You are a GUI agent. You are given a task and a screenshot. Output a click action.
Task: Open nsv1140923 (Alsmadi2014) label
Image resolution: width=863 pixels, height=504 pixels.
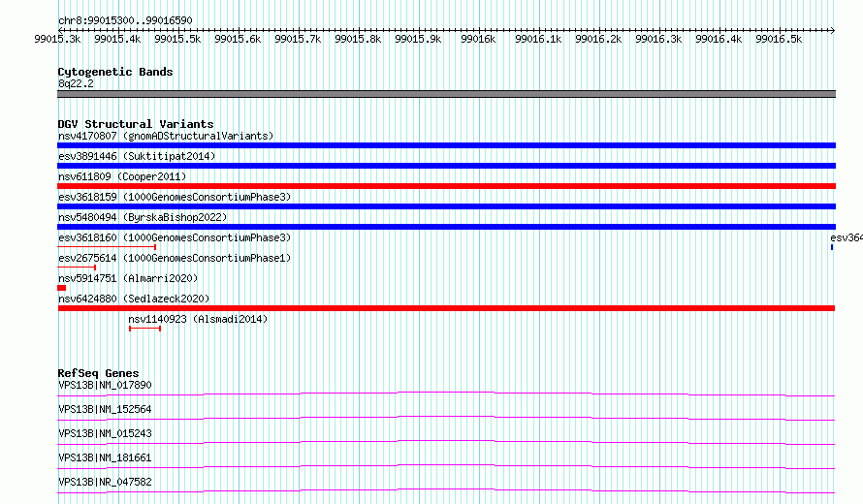198,319
